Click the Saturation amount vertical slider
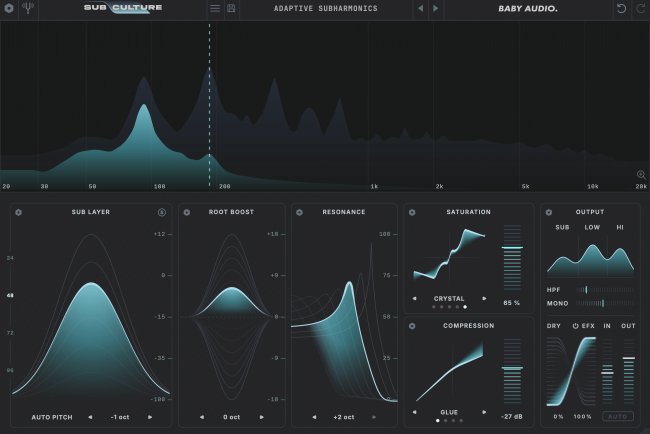The height and width of the screenshot is (434, 650). (x=512, y=257)
